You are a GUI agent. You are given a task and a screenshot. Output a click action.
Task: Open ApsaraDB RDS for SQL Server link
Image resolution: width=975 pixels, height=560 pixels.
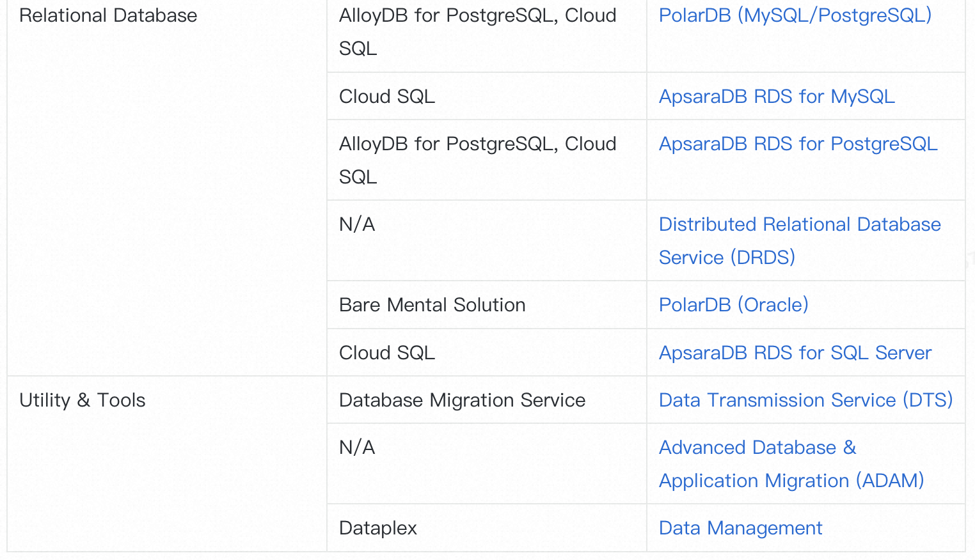click(795, 353)
